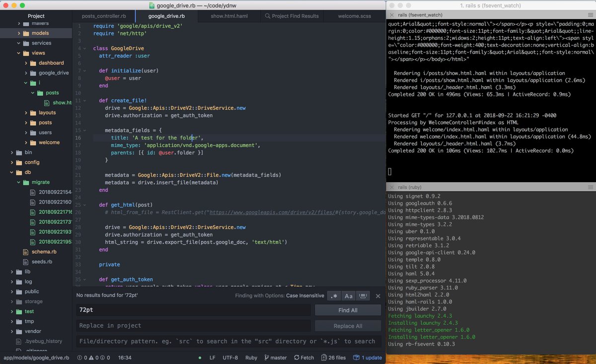Click the seeds.rb file icon
The image size is (596, 364).
click(26, 262)
